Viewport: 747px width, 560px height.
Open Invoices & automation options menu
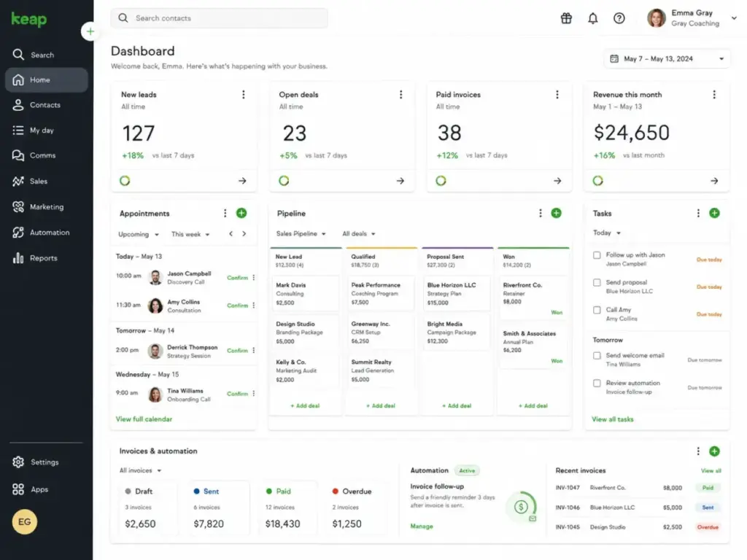[698, 451]
